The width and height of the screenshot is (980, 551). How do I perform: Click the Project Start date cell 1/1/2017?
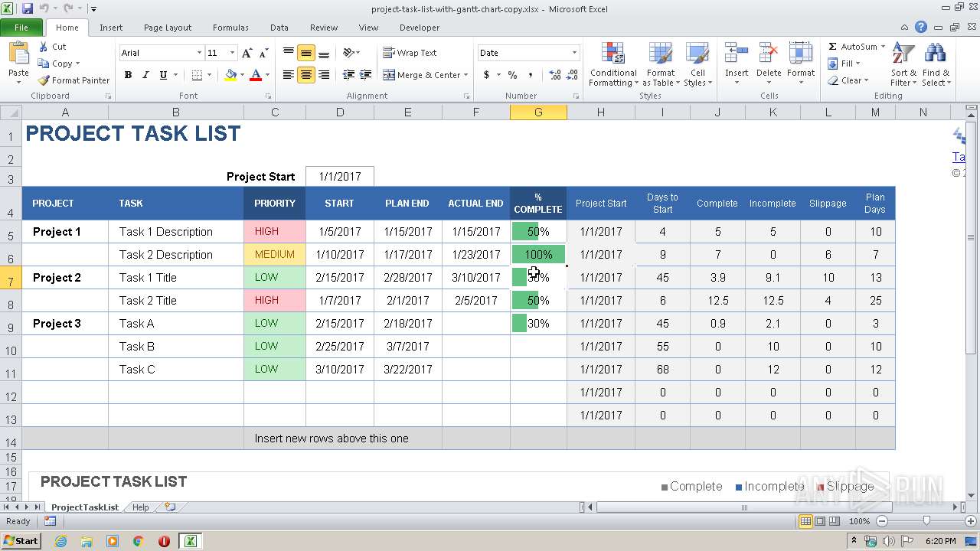click(340, 176)
